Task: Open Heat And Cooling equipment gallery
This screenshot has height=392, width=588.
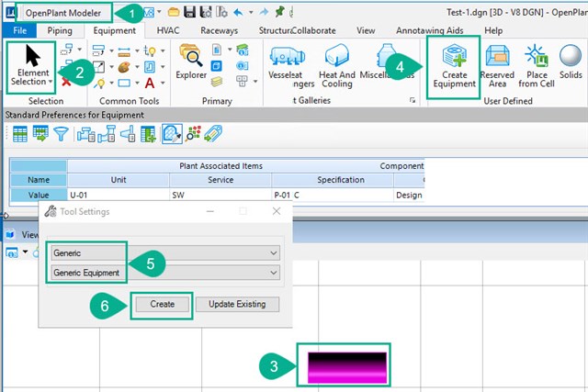Action: tap(337, 66)
